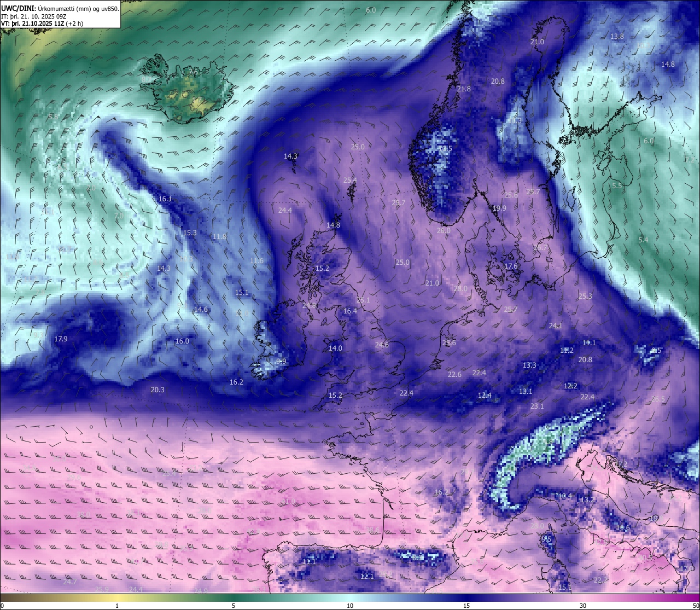Click the 24.8 value label
This screenshot has height=610, width=700.
[x=309, y=305]
